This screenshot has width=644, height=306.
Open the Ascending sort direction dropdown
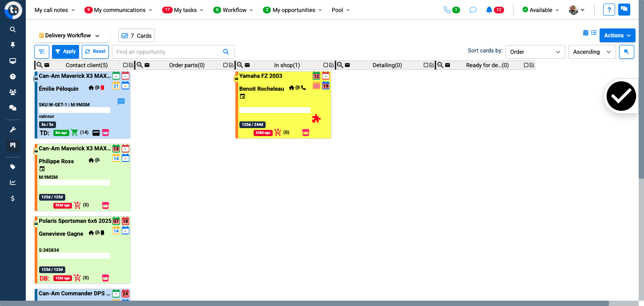pos(592,52)
